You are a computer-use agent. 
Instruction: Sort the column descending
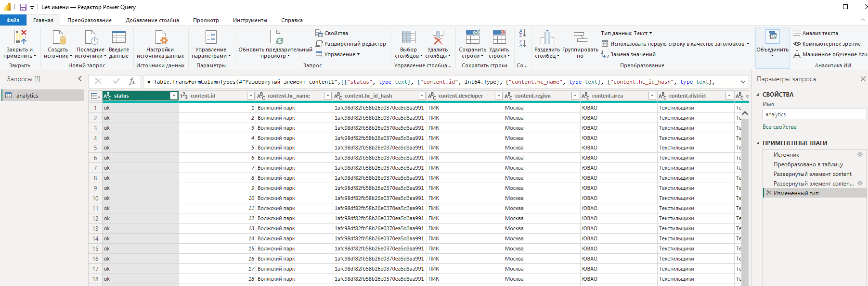click(522, 43)
